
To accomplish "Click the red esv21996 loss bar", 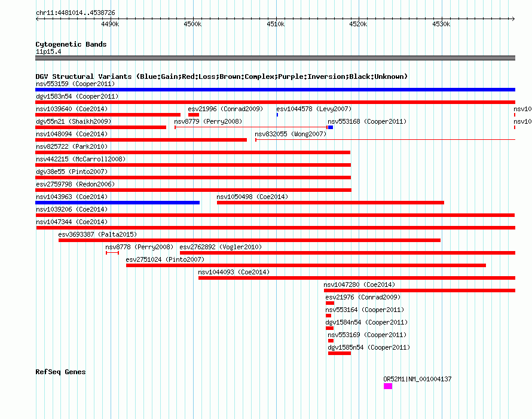I will pos(194,115).
